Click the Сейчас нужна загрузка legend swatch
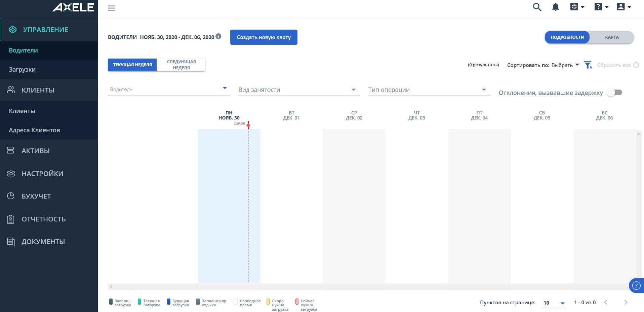This screenshot has height=312, width=644. click(x=297, y=302)
